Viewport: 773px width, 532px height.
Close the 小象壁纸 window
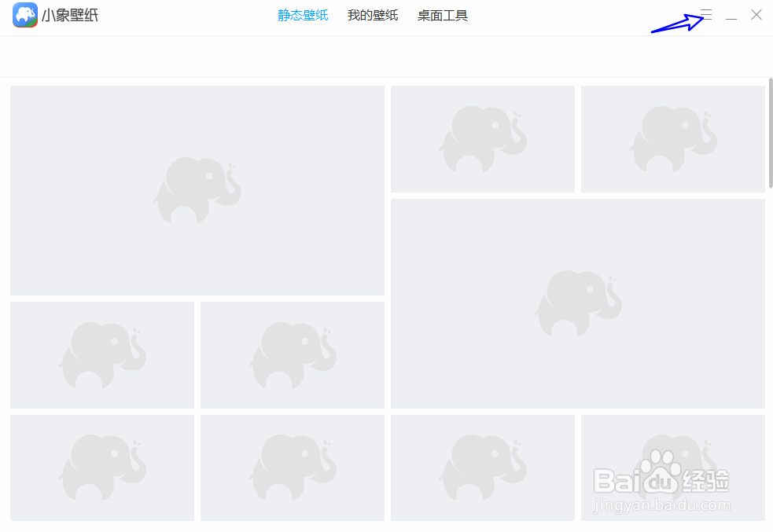point(756,15)
